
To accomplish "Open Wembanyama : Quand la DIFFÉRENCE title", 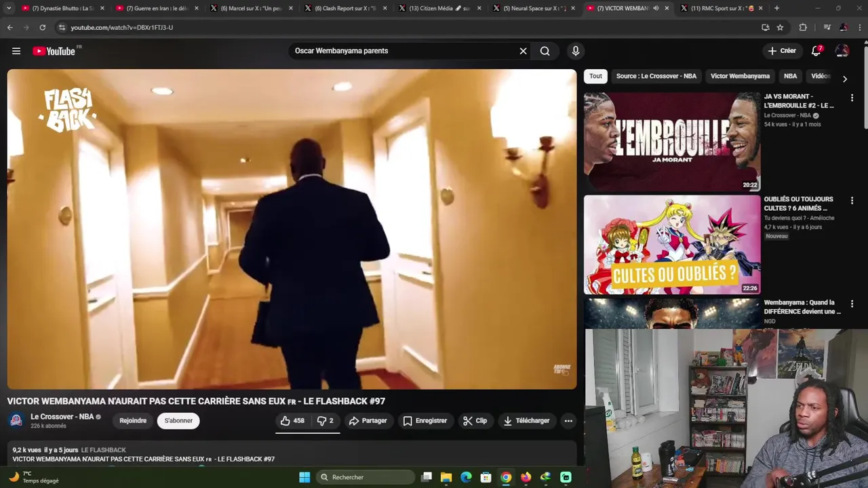I will [x=802, y=307].
